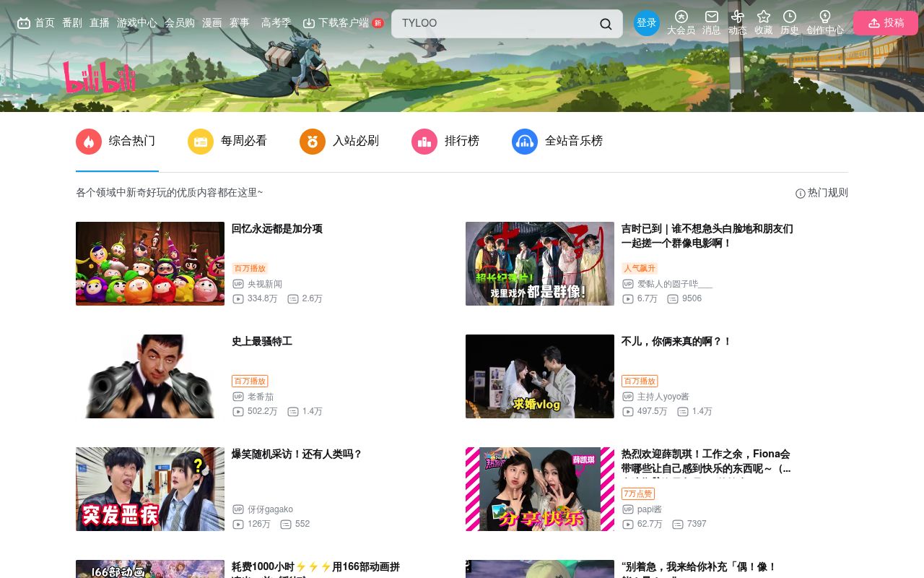
Task: Click the UP icon beside 央视新闻
Action: click(x=238, y=284)
